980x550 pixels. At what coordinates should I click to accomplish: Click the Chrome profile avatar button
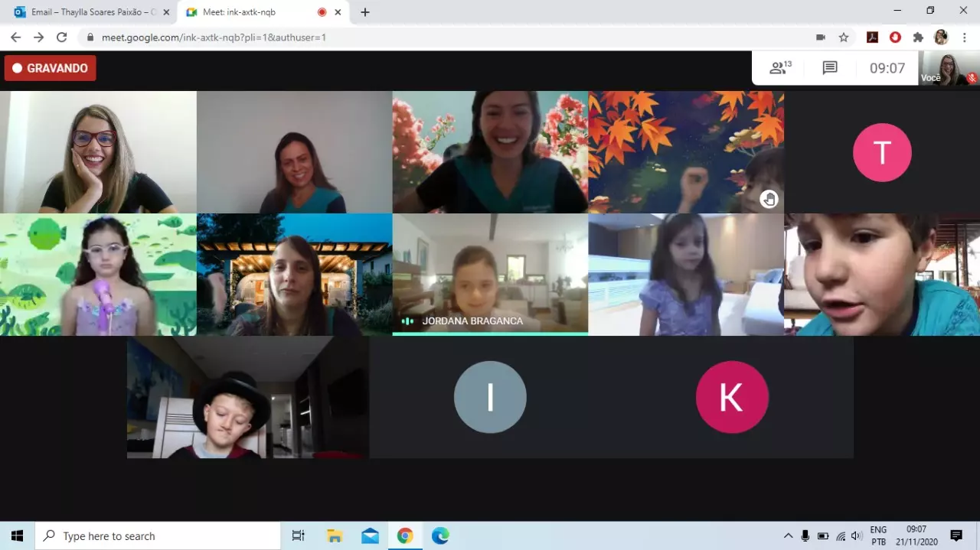pyautogui.click(x=941, y=37)
